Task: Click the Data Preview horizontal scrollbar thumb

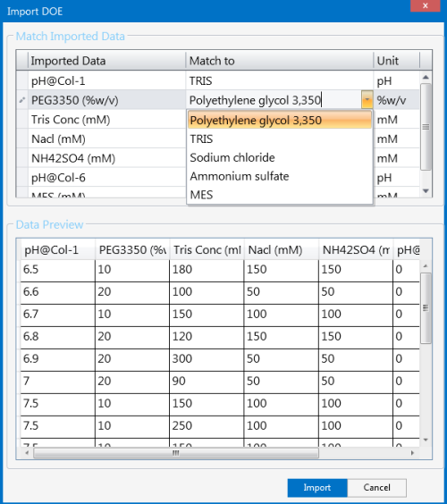Action: coord(176,453)
